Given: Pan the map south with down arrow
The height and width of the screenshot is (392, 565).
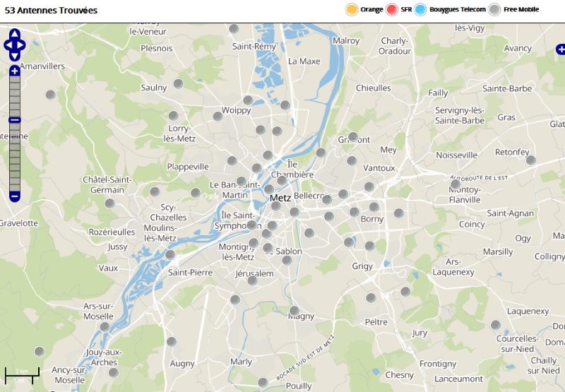Looking at the screenshot, I should click(x=14, y=57).
